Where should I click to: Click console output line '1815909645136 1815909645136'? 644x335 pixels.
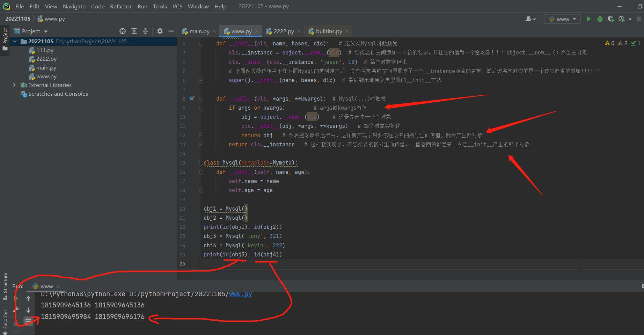tap(93, 305)
